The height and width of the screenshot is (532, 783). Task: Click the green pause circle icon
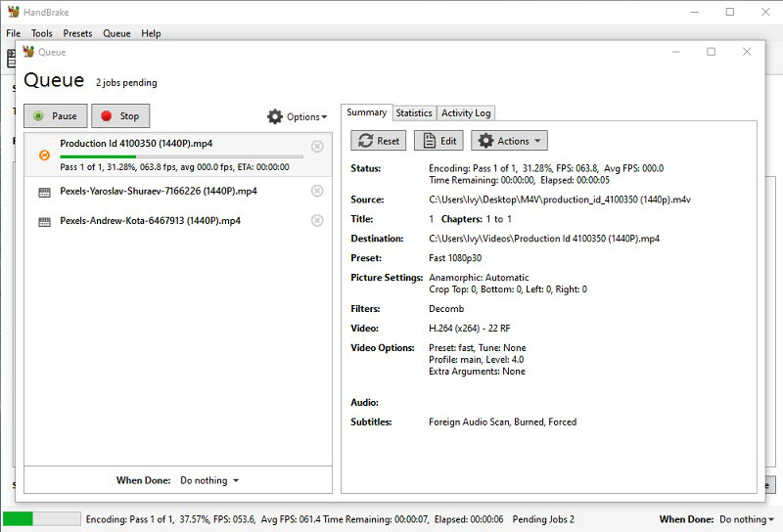click(38, 115)
